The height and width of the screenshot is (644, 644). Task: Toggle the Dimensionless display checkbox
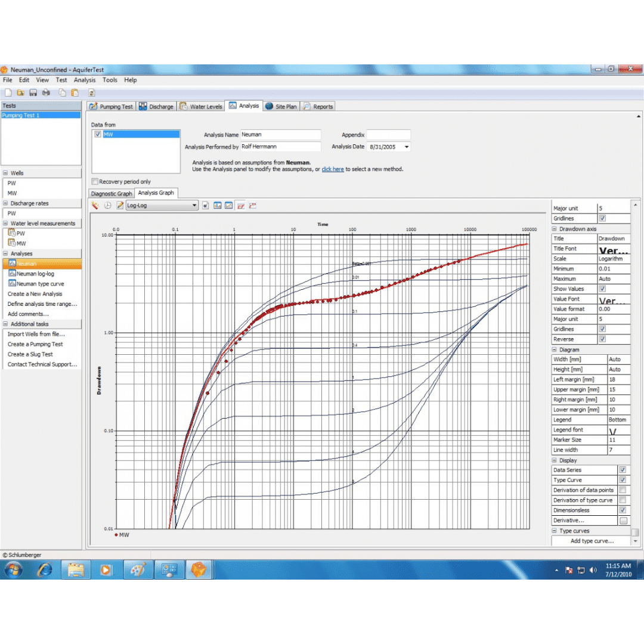click(x=623, y=510)
